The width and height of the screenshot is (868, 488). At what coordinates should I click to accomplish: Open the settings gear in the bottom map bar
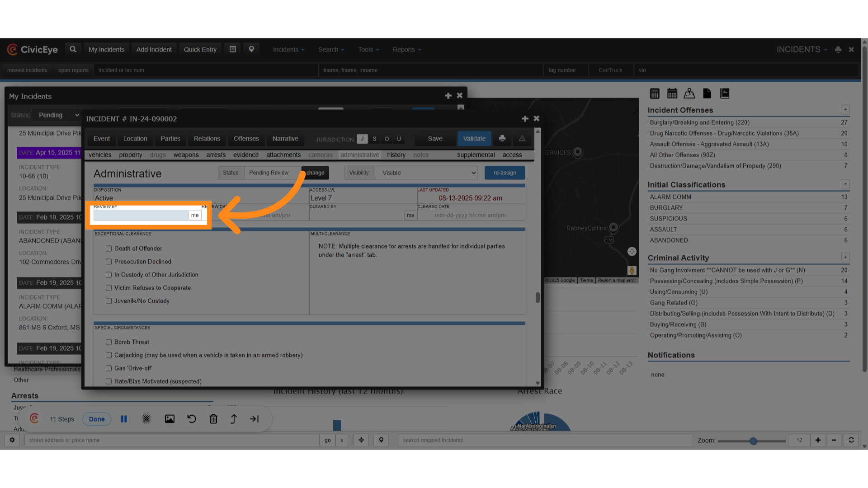click(x=12, y=440)
